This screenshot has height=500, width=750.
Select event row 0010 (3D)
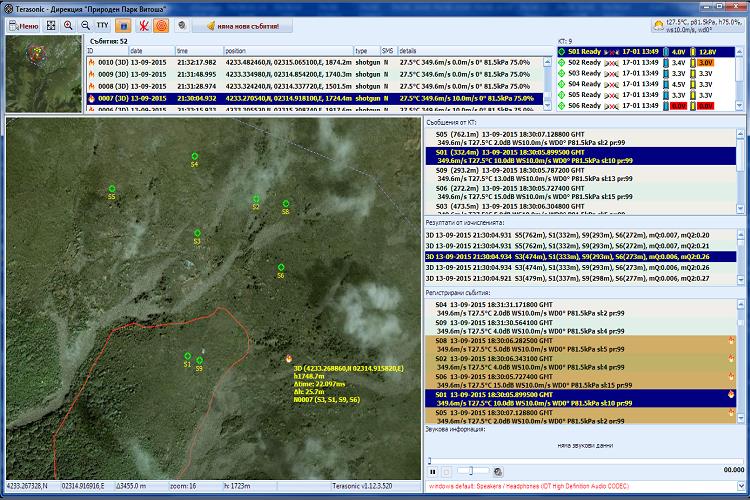point(315,63)
